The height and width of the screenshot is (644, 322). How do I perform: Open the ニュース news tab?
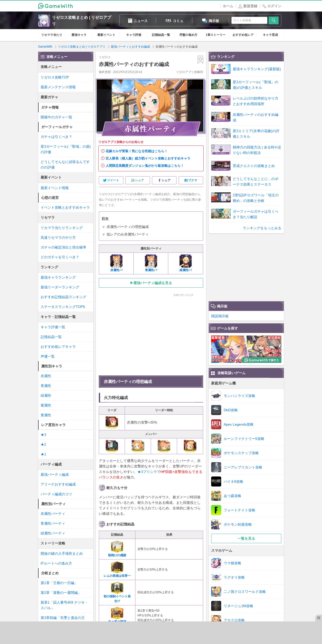(138, 21)
